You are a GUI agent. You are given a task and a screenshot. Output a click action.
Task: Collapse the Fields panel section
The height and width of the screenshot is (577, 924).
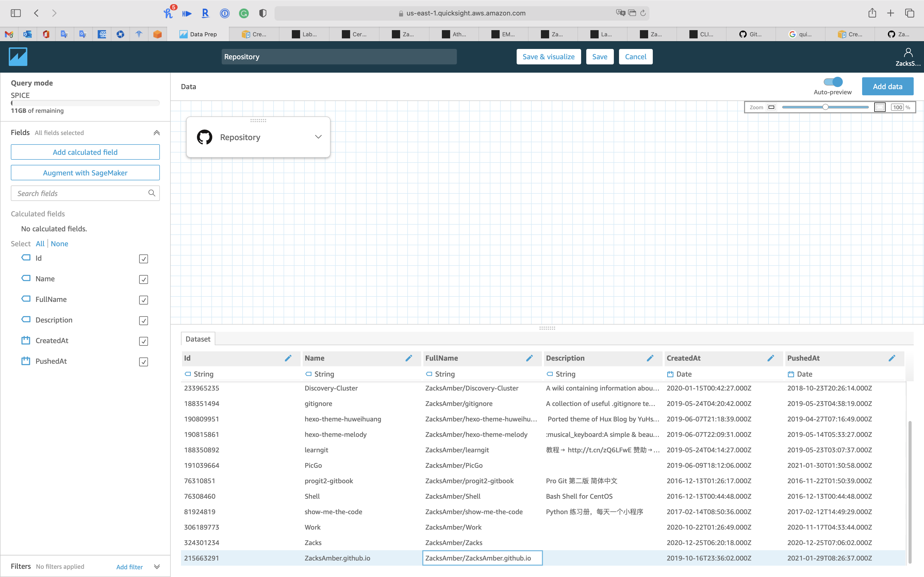point(156,133)
